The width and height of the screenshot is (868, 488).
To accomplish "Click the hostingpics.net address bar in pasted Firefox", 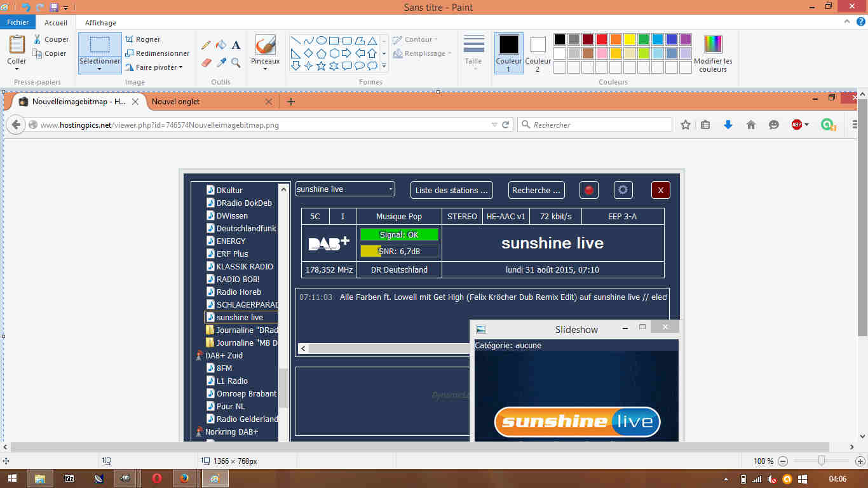I will [x=269, y=125].
